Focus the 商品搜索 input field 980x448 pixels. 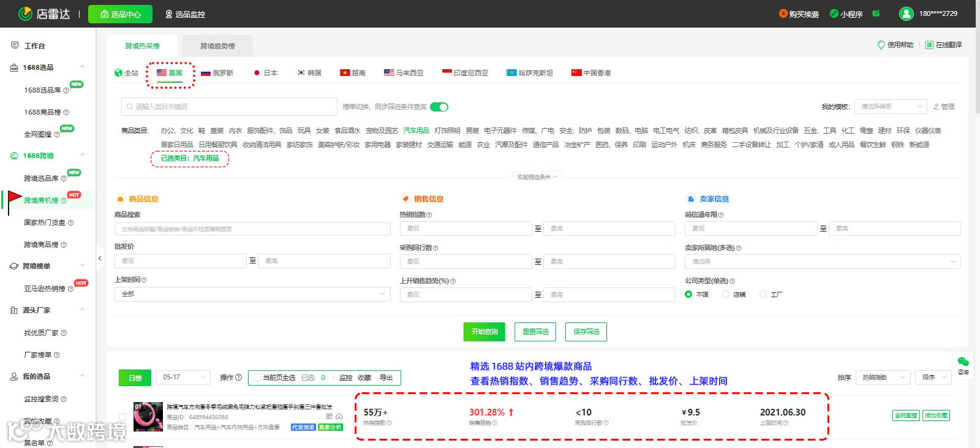[x=252, y=229]
